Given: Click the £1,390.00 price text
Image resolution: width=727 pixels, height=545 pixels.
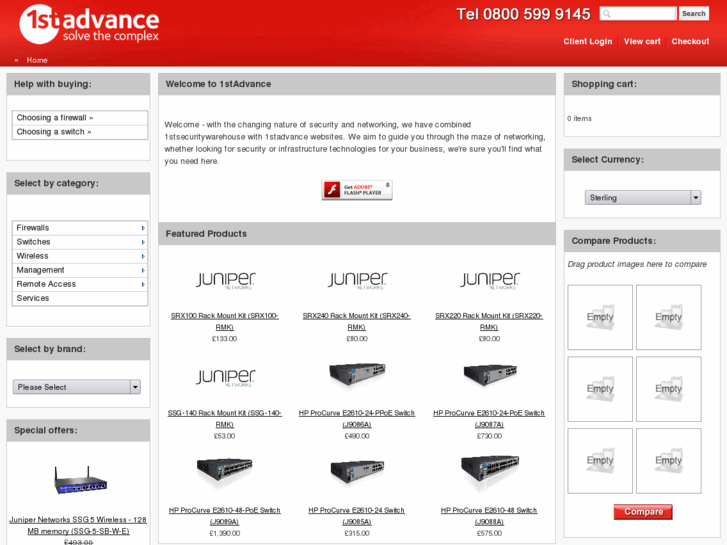Looking at the screenshot, I should click(x=224, y=534).
